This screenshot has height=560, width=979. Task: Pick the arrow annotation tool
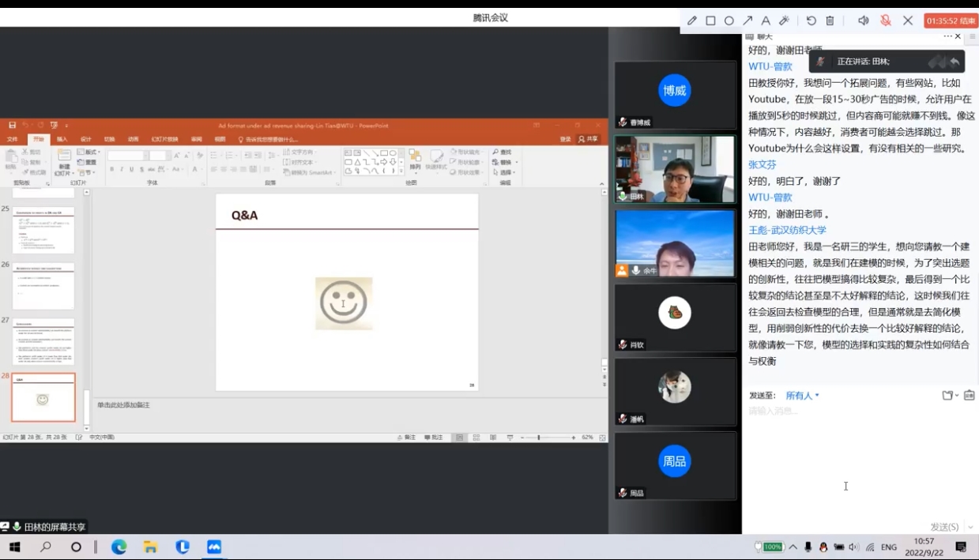pos(747,21)
